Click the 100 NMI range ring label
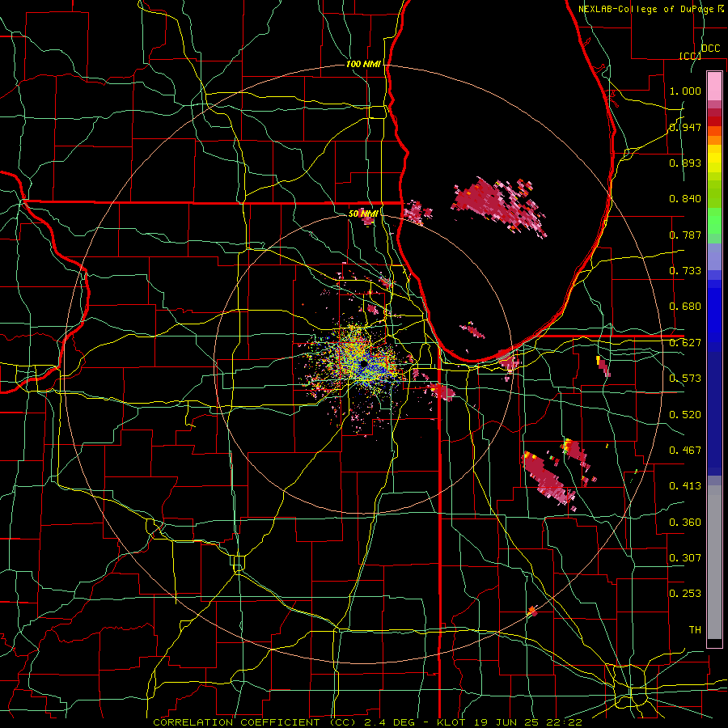The width and height of the screenshot is (728, 728). (x=363, y=64)
